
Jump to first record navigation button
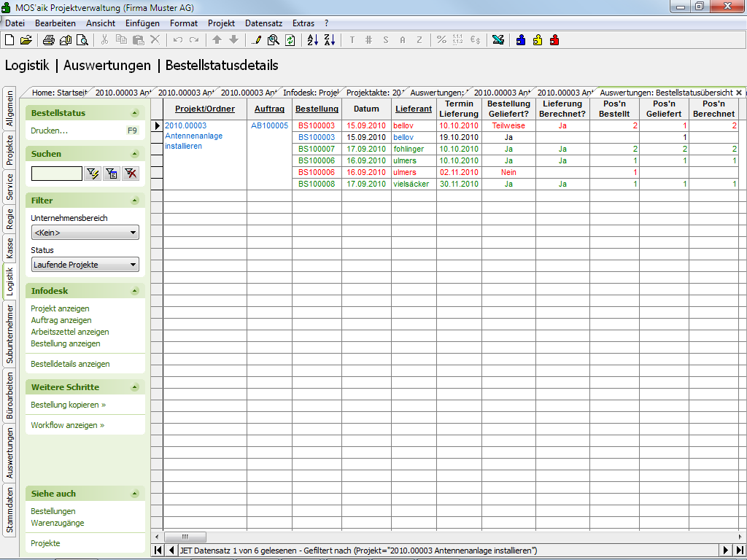[x=158, y=551]
